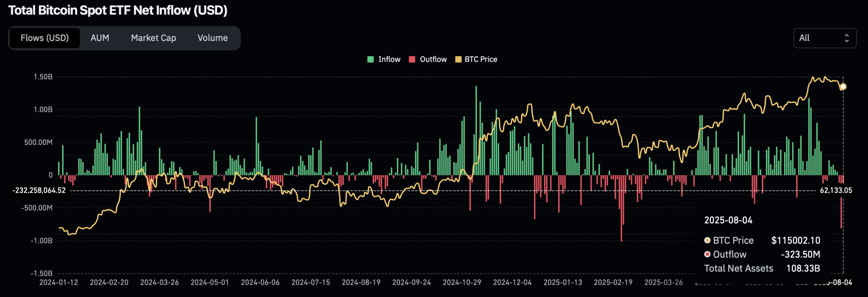The image size is (868, 297).
Task: Show the Volume tab
Action: 213,38
